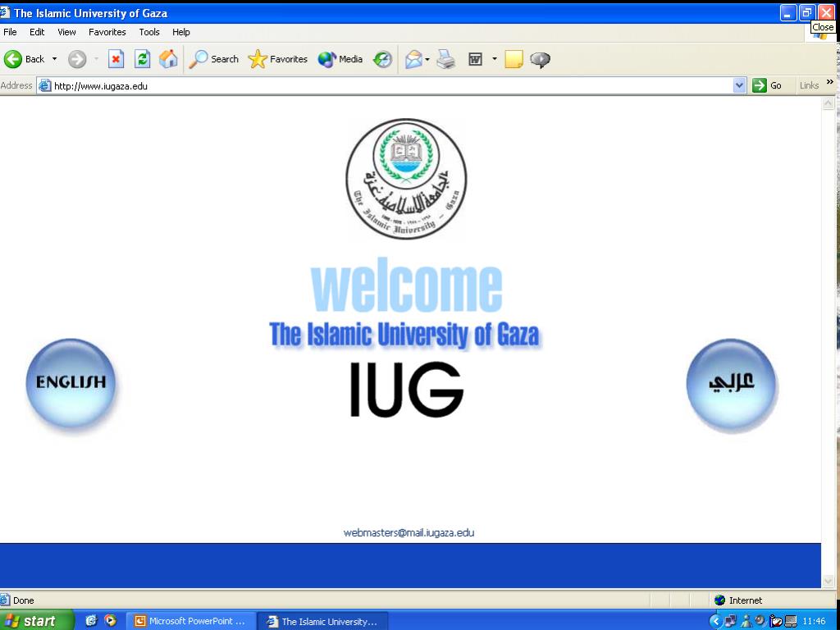The width and height of the screenshot is (840, 630).
Task: Go to the Home page icon
Action: 168,59
